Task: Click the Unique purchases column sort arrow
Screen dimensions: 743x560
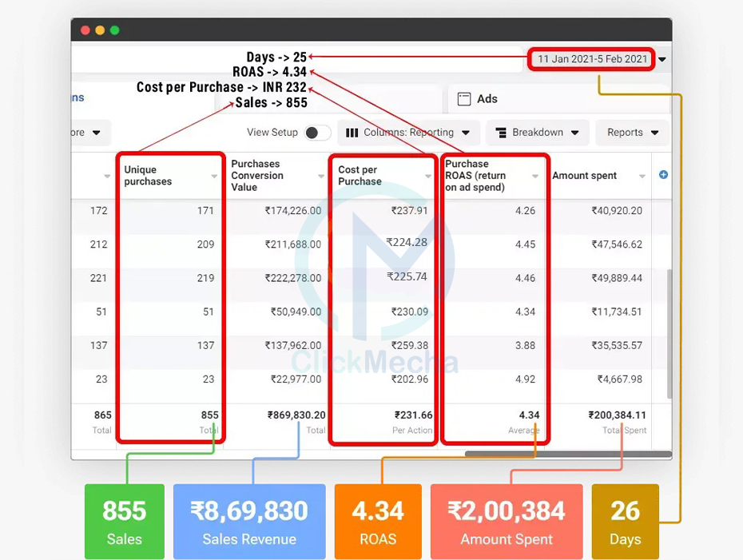Action: coord(214,177)
